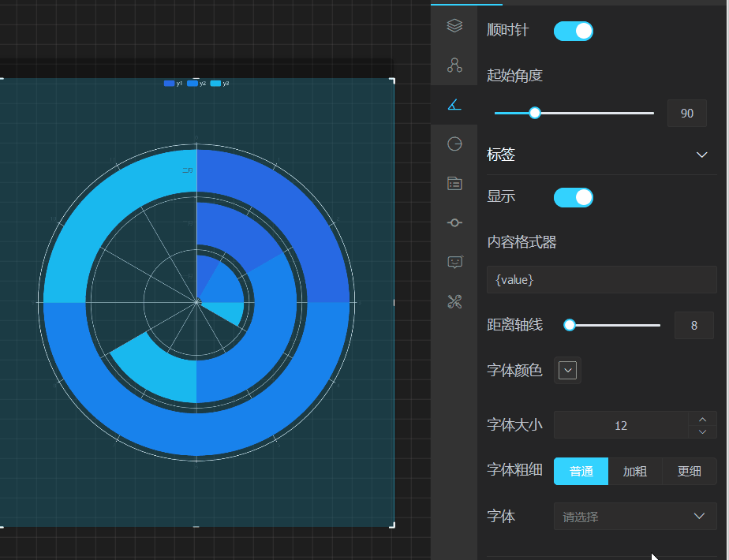Decrease 字体大小 with the down arrow
The height and width of the screenshot is (560, 729).
click(702, 431)
